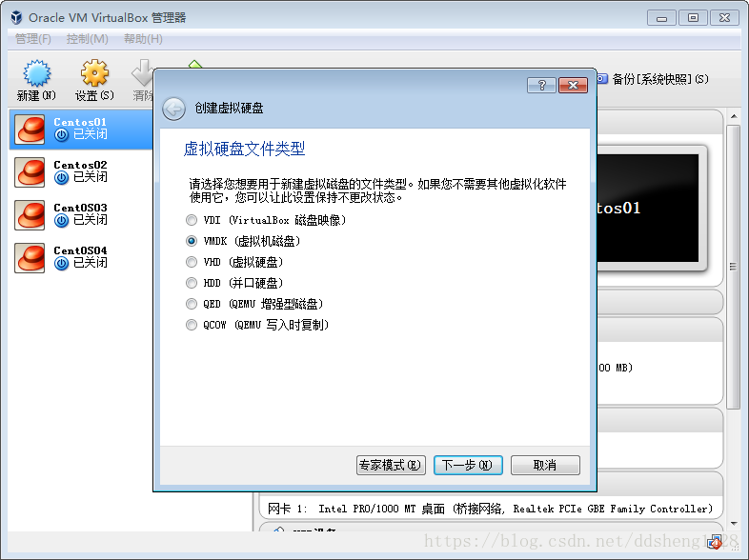The height and width of the screenshot is (560, 749).
Task: Click the power state icon under Centos01
Action: (x=61, y=135)
